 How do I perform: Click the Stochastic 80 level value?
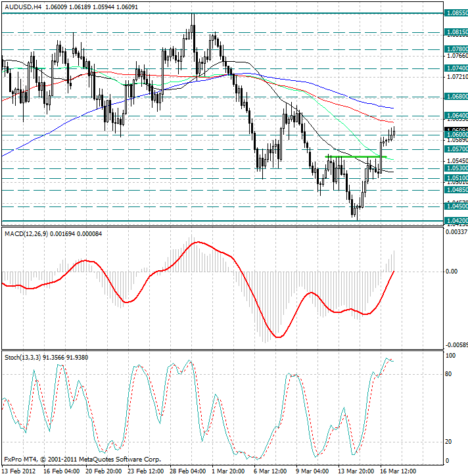tap(448, 374)
